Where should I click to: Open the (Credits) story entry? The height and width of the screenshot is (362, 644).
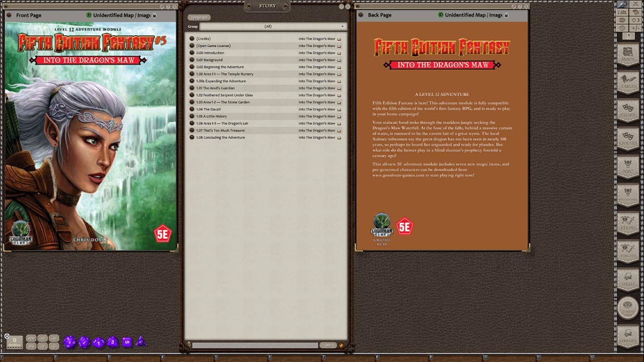(x=265, y=39)
